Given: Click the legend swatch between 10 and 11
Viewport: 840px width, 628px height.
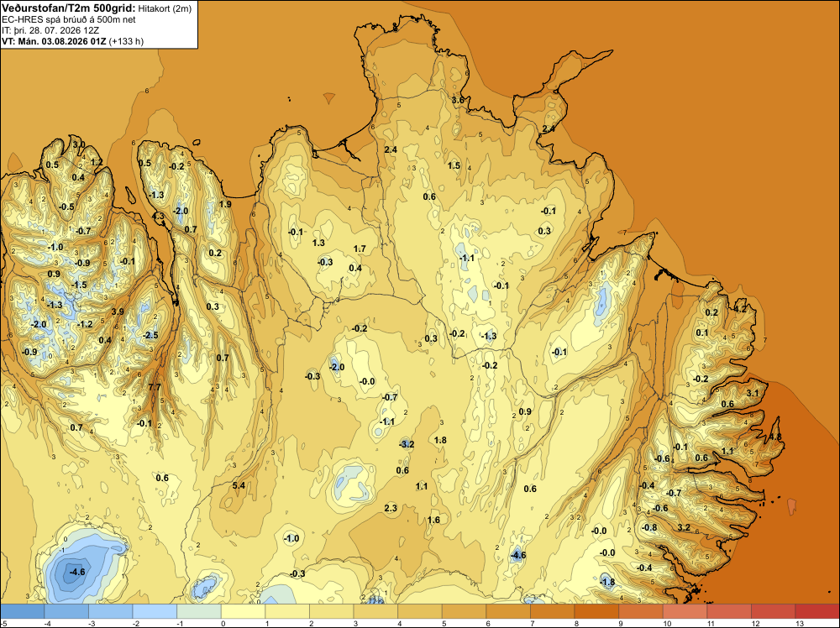Looking at the screenshot, I should (x=685, y=611).
